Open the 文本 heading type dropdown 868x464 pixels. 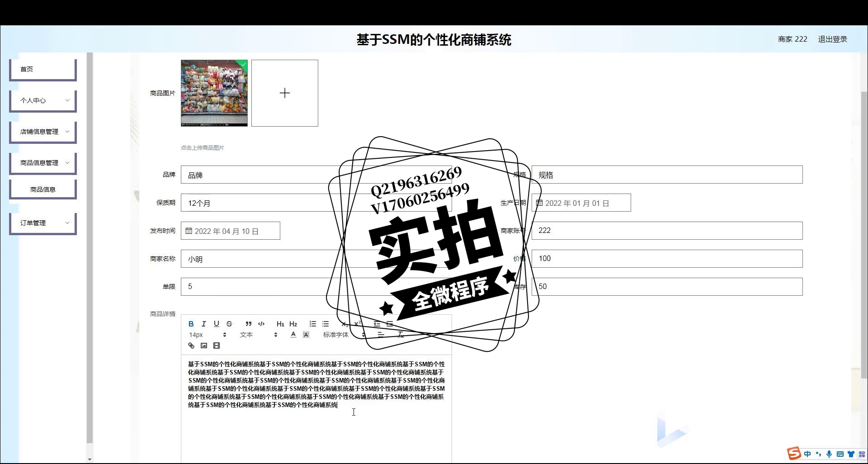258,335
